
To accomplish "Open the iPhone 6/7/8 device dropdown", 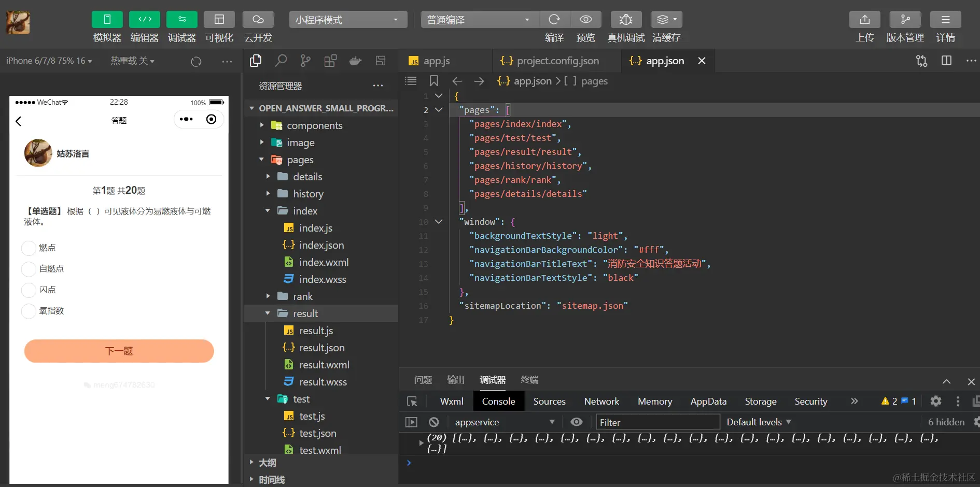I will (x=49, y=61).
